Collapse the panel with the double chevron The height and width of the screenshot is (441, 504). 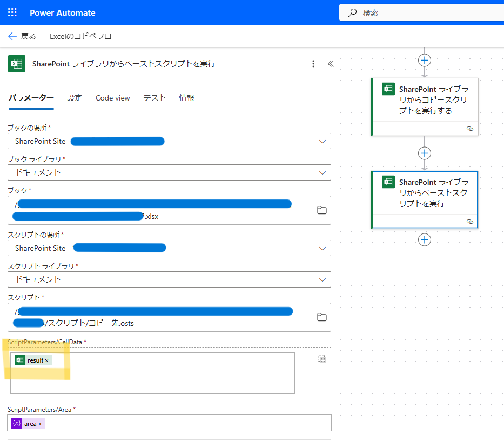[x=331, y=64]
